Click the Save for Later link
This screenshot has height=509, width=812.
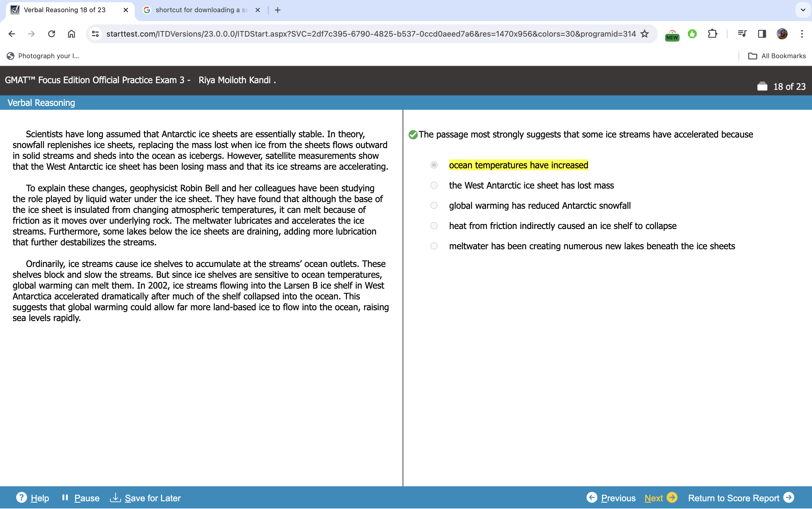tap(152, 498)
